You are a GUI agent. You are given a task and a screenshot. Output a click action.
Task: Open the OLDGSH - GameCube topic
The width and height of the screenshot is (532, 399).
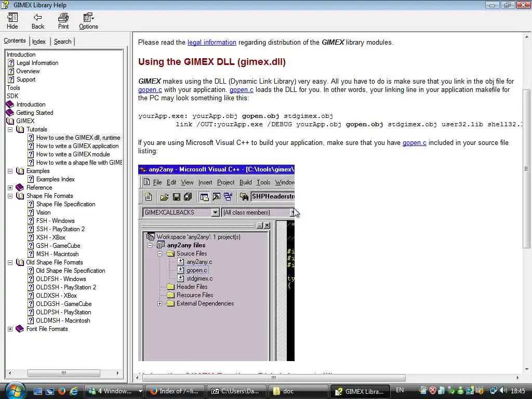(x=64, y=304)
